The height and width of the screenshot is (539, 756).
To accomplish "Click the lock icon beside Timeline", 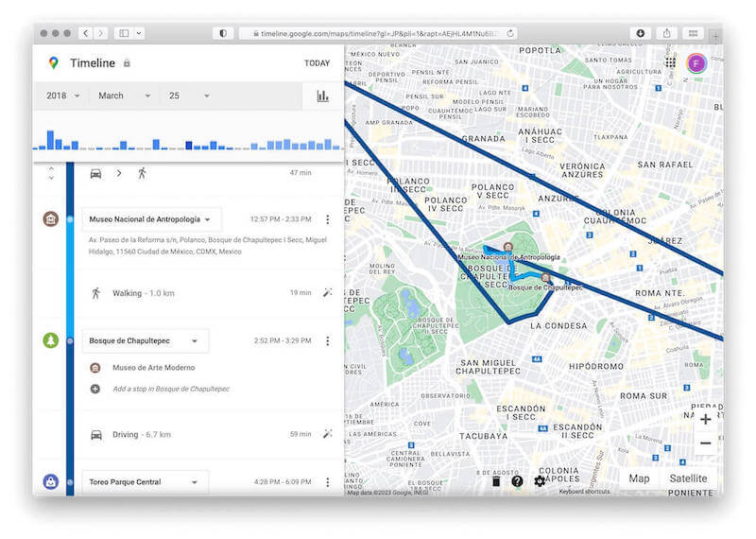I will click(x=127, y=63).
